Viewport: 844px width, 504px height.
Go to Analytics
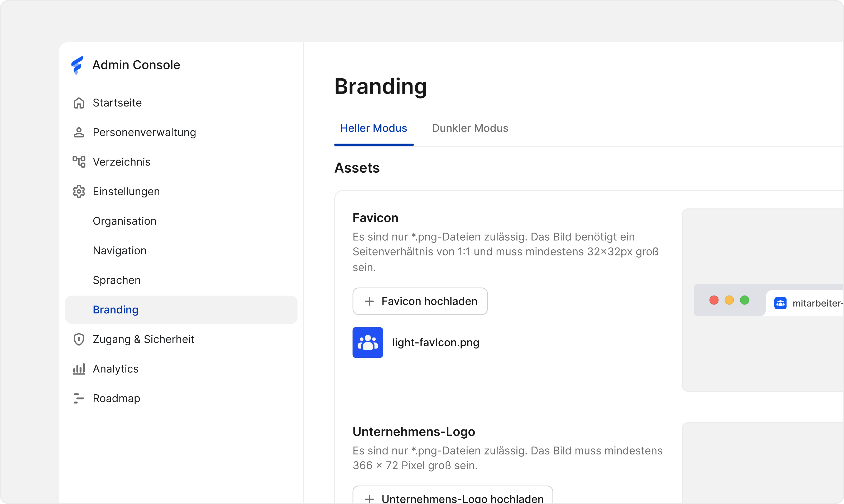tap(181, 369)
